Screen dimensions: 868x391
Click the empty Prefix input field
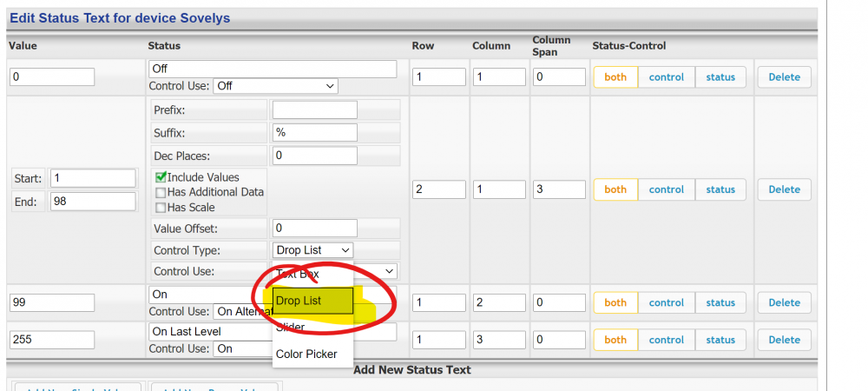click(x=314, y=110)
